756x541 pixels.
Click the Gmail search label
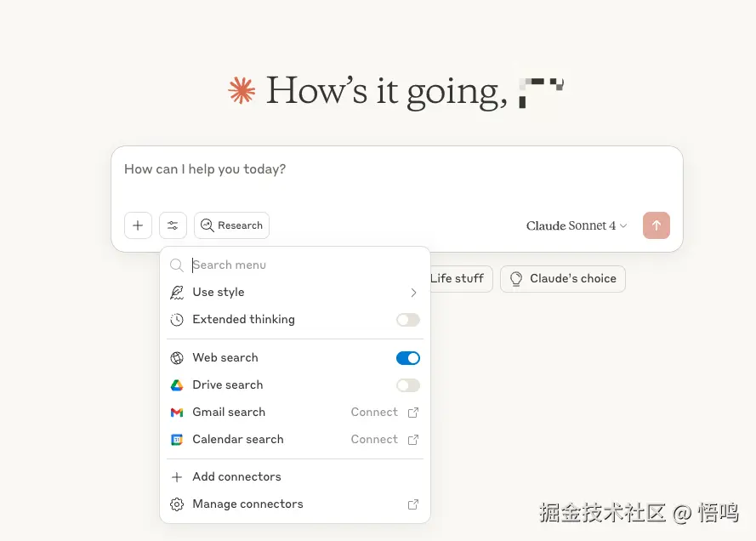click(229, 413)
